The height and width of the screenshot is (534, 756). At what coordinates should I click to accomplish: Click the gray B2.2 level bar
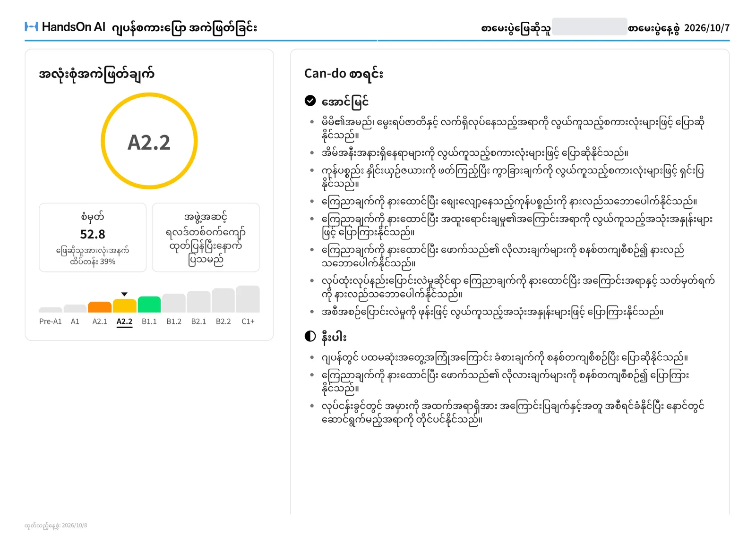(223, 300)
